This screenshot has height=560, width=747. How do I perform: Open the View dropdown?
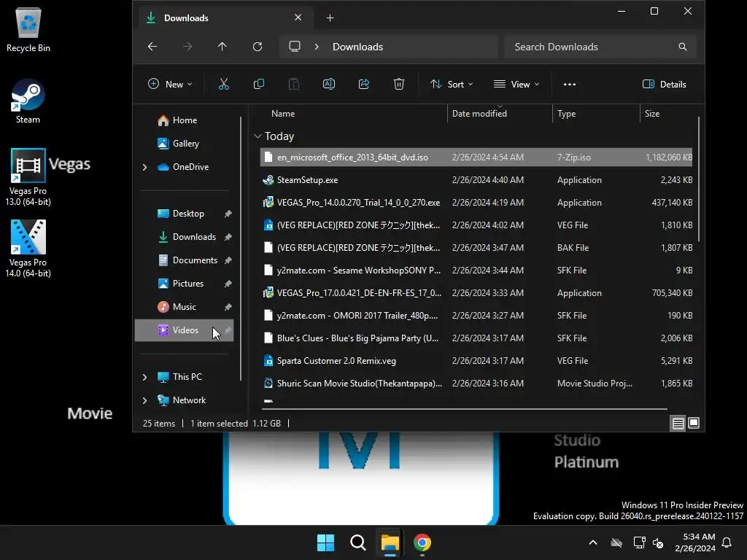coord(517,85)
